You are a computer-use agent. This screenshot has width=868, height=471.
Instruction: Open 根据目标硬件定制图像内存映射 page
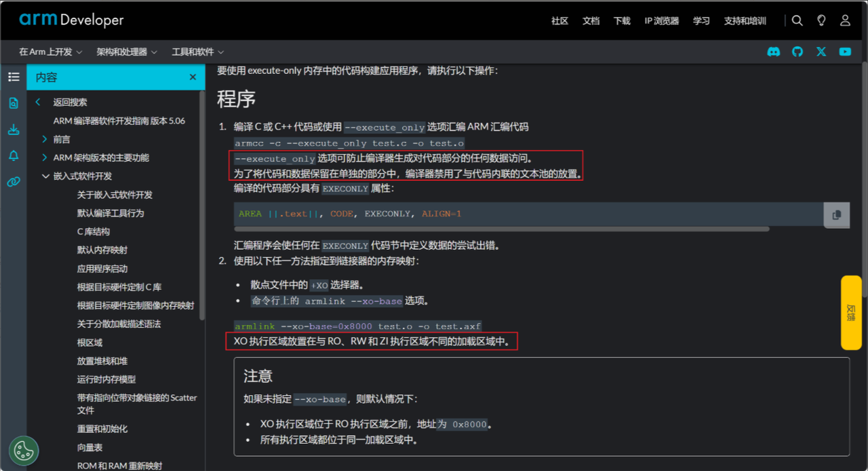click(x=136, y=305)
